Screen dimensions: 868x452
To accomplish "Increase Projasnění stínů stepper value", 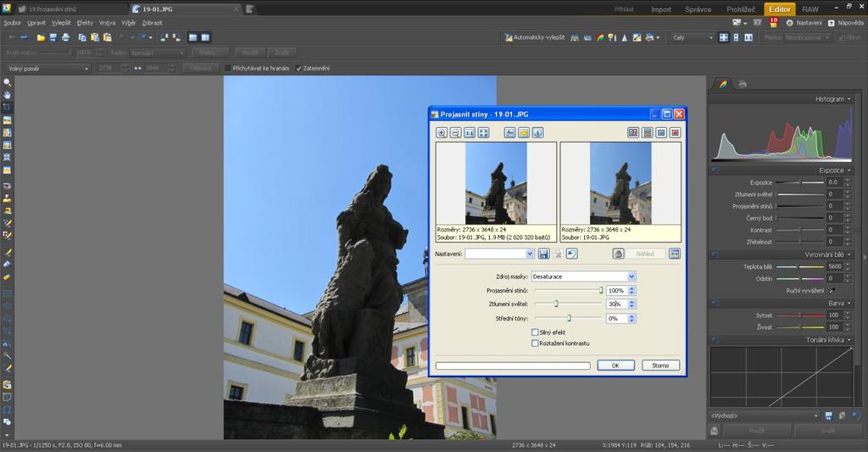I will (x=632, y=288).
